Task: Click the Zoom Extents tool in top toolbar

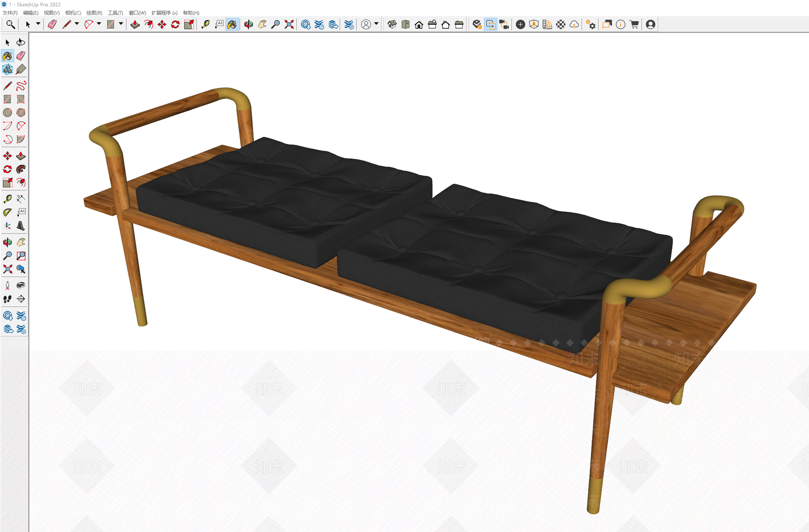Action: 289,24
